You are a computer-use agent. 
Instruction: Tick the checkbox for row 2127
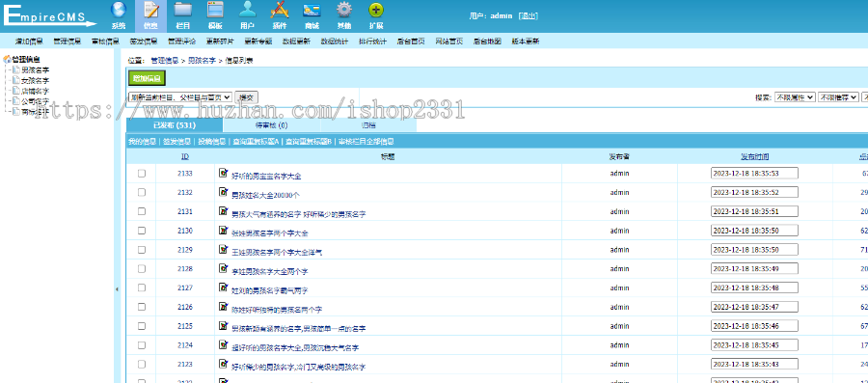click(142, 287)
